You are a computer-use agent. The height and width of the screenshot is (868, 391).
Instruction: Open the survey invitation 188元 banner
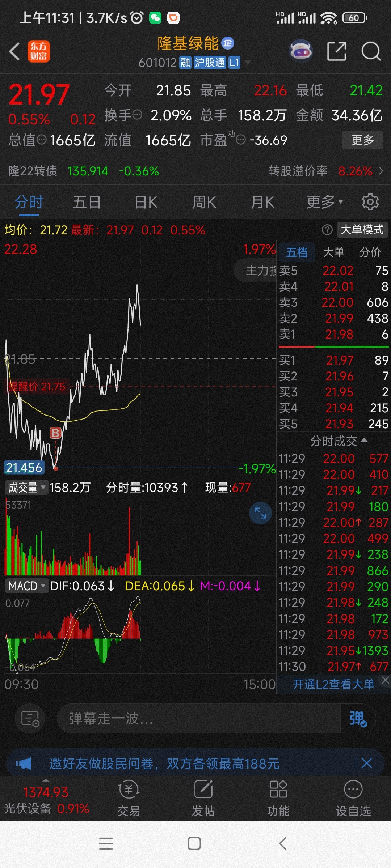pyautogui.click(x=195, y=763)
